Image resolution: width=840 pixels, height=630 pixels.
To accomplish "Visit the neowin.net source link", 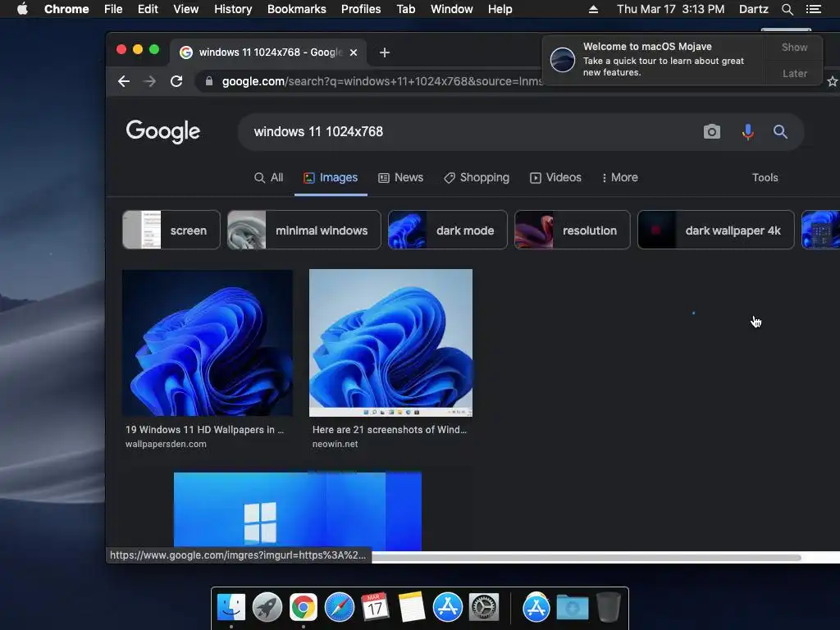I will click(335, 444).
